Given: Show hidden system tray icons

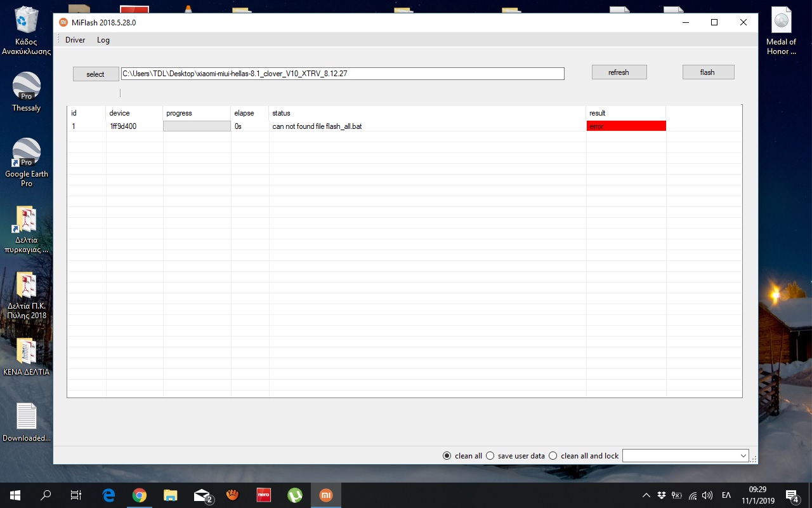Looking at the screenshot, I should [x=646, y=495].
